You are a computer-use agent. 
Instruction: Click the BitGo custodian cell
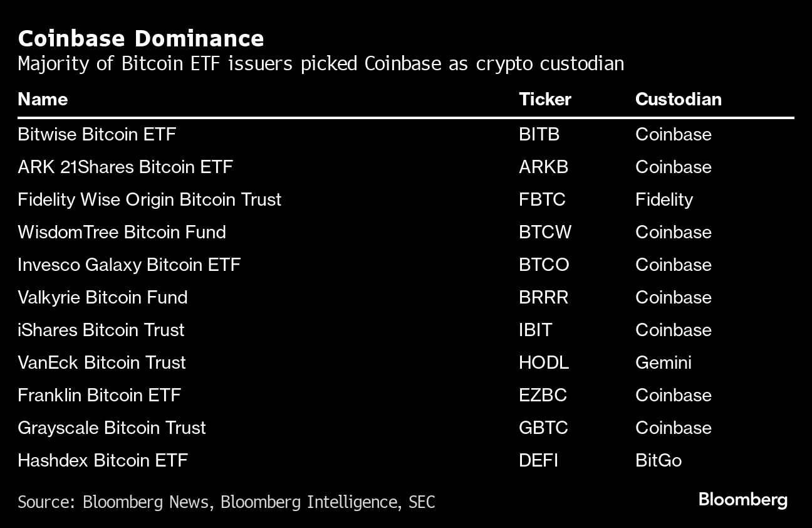pos(658,460)
